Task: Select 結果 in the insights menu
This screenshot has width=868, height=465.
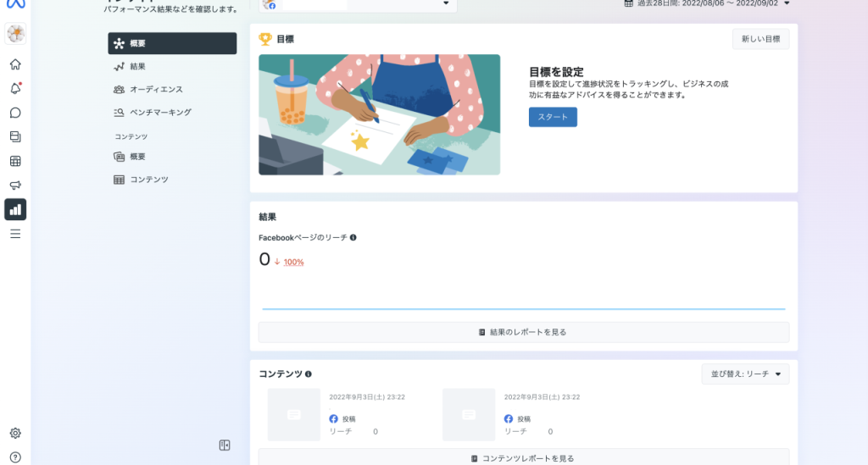Action: (137, 66)
